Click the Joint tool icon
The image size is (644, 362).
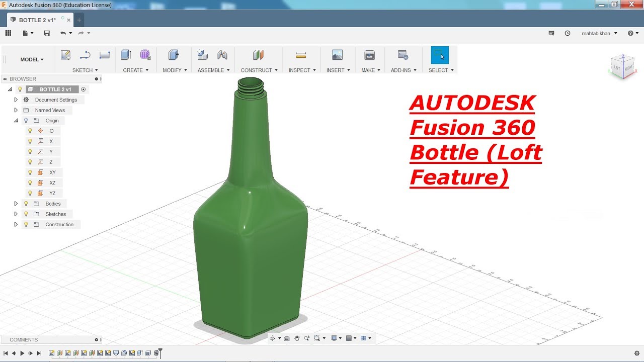pos(222,55)
